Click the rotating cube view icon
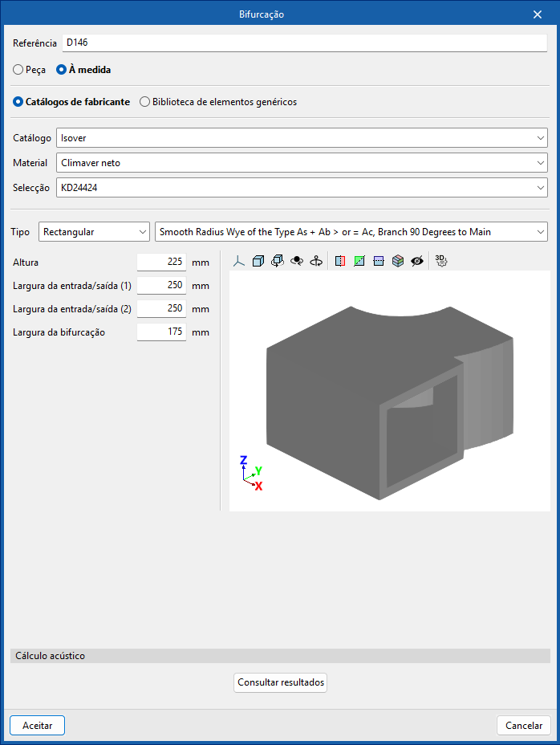Viewport: 560px width, 745px height. tap(278, 261)
